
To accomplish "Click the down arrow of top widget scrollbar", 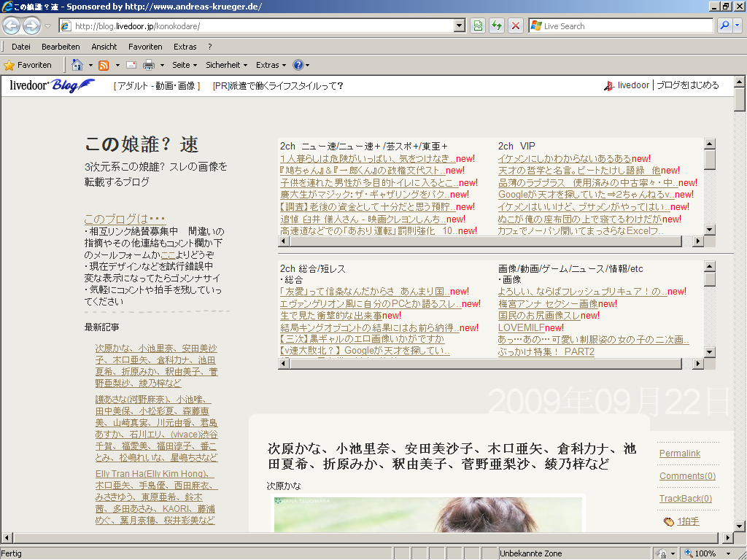I will 710,230.
